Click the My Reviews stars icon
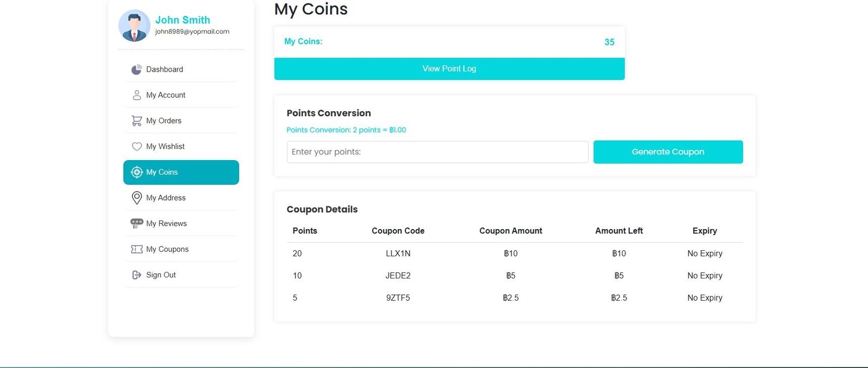This screenshot has height=368, width=868. tap(137, 223)
